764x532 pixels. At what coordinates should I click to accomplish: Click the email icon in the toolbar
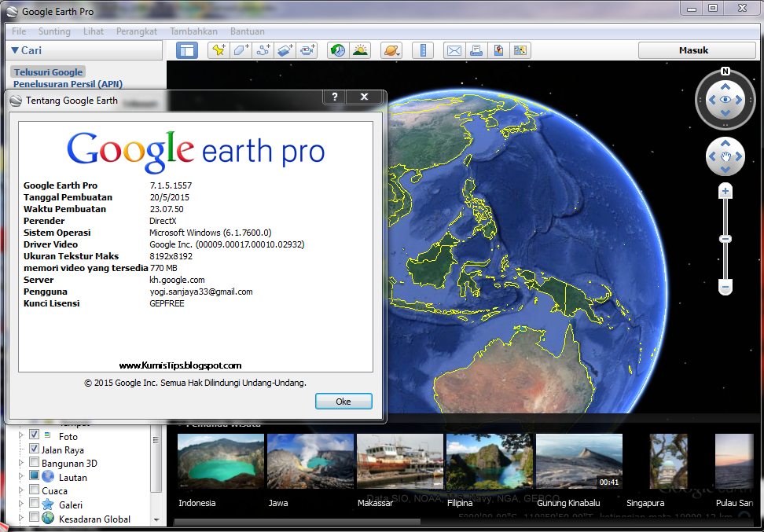pyautogui.click(x=454, y=50)
